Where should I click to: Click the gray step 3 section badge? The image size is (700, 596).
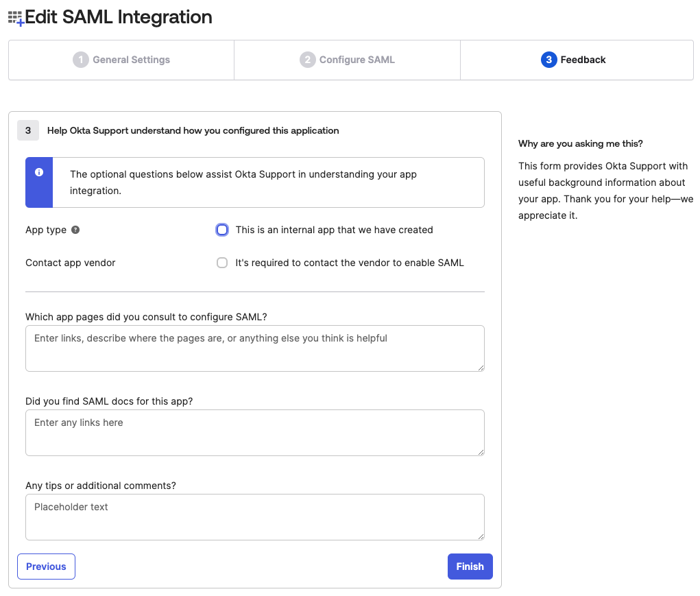pyautogui.click(x=27, y=130)
